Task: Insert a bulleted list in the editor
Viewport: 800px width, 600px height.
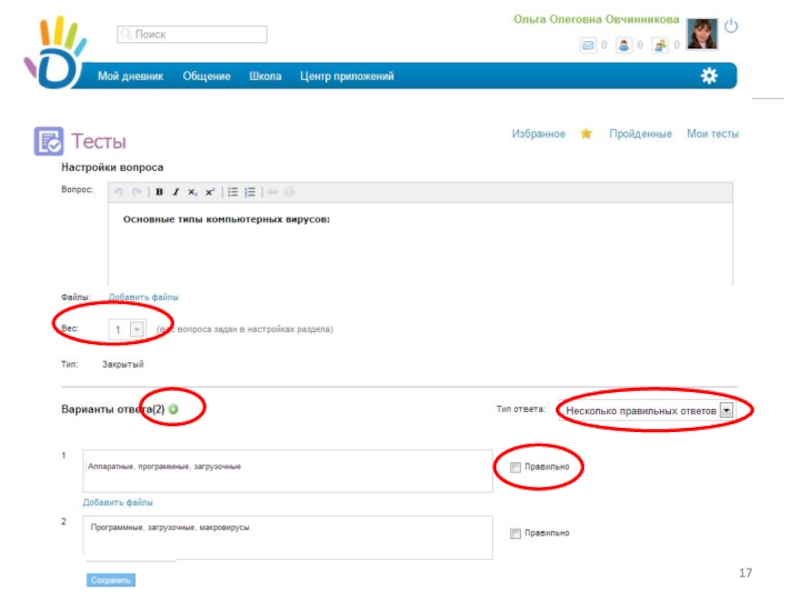Action: coord(233,192)
